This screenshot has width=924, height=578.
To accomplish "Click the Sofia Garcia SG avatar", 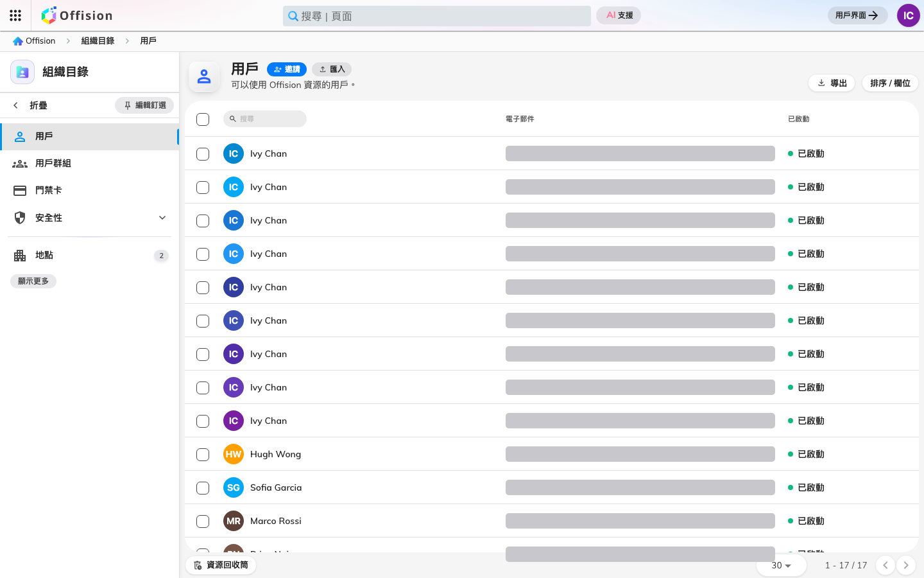I will 234,487.
